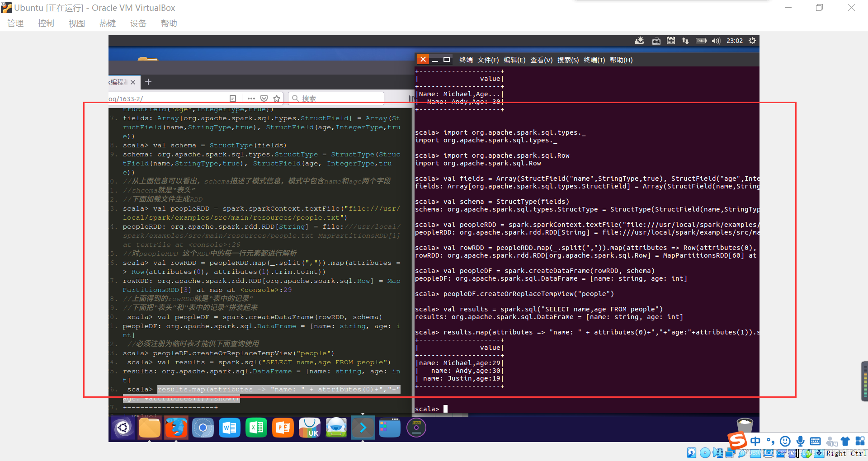Toggle Sogou soft keyboard icon
868x461 pixels.
816,442
